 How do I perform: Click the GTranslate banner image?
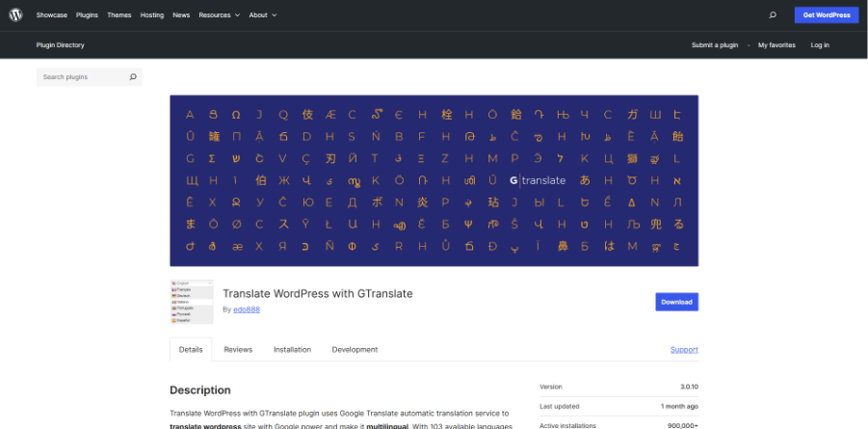point(434,180)
